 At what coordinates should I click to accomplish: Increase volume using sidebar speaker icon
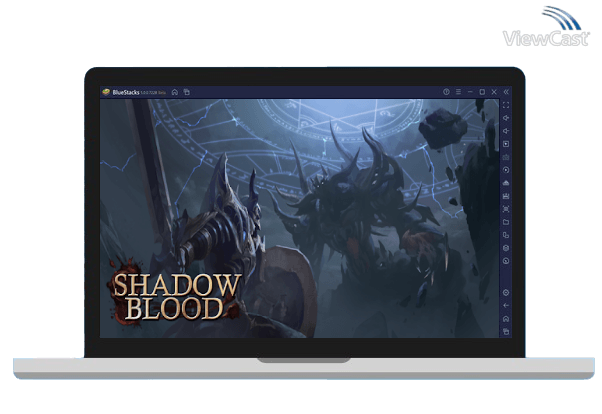pos(506,118)
